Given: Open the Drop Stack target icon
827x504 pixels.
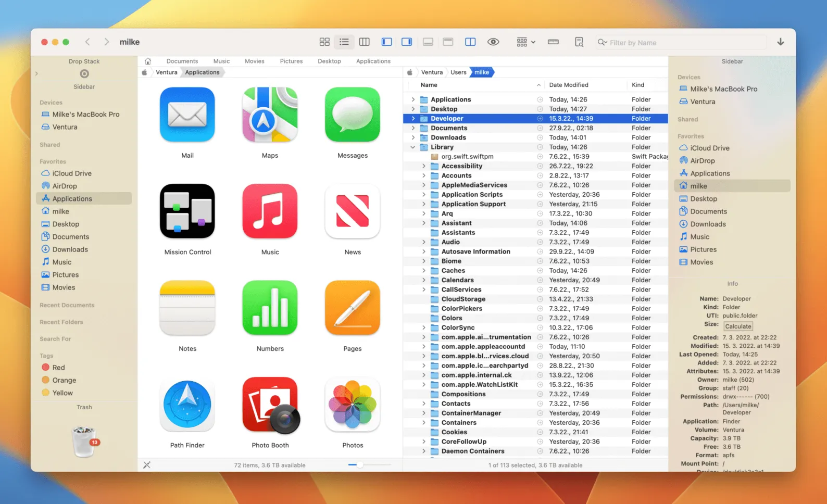Looking at the screenshot, I should click(x=84, y=74).
